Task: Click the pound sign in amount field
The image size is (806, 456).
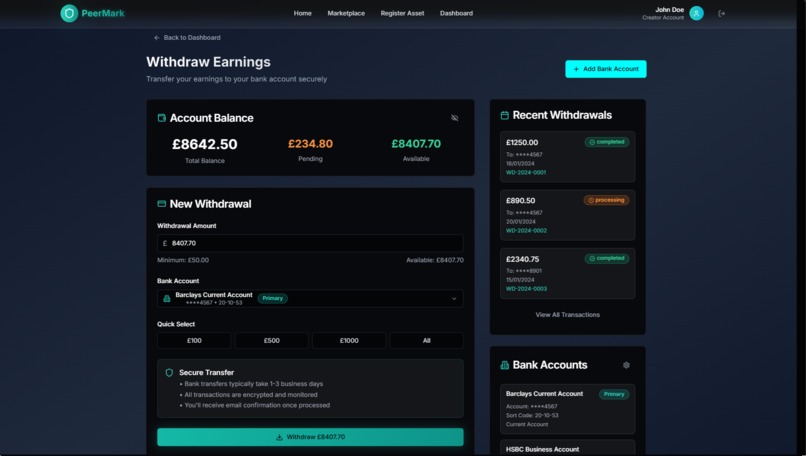Action: click(x=164, y=243)
